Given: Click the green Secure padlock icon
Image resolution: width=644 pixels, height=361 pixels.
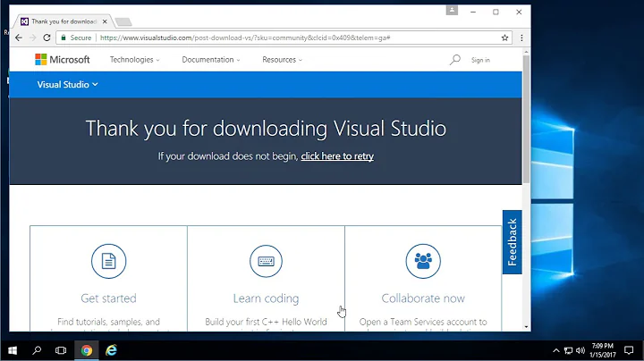Looking at the screenshot, I should coord(64,38).
